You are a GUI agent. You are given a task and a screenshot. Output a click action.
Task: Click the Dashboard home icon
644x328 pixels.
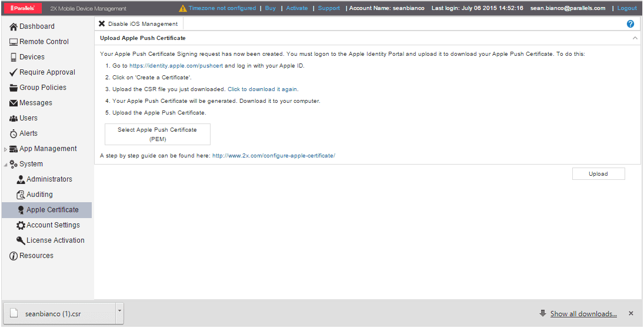pos(14,26)
